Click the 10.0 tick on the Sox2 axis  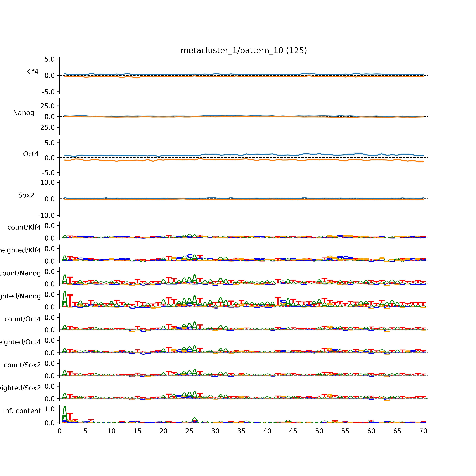48,183
